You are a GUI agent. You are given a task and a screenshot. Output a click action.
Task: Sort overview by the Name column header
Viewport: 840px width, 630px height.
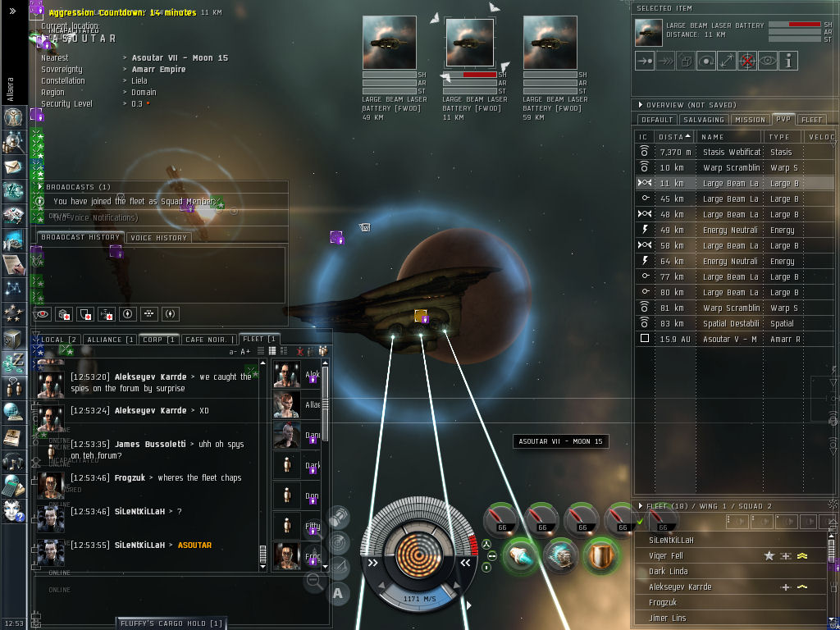coord(728,137)
